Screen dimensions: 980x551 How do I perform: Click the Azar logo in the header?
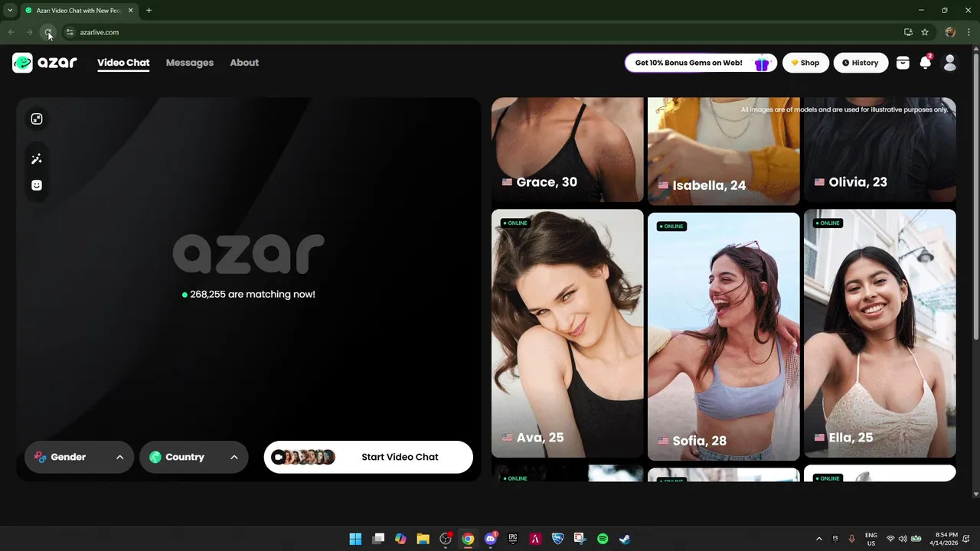[44, 63]
